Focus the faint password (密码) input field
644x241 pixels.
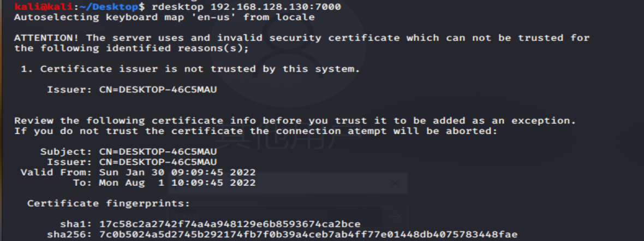(x=275, y=216)
